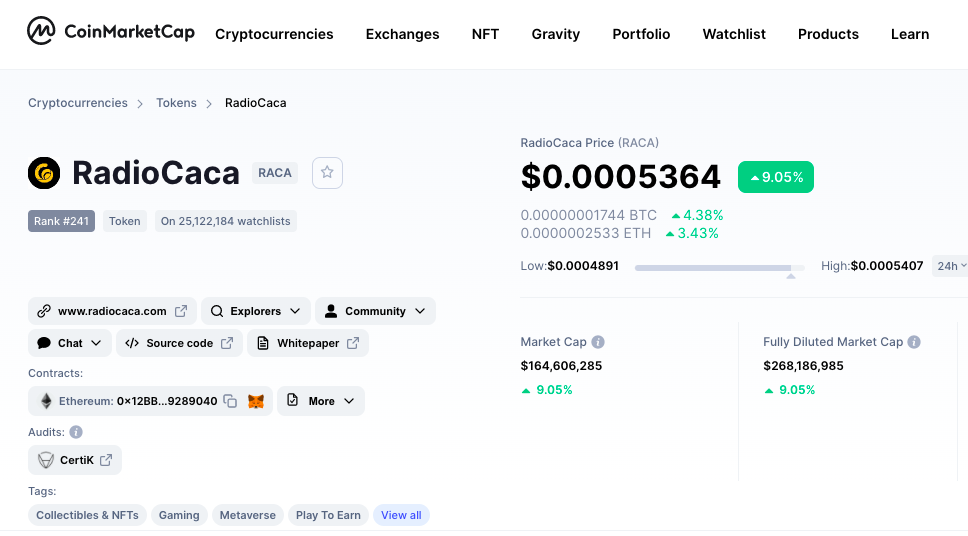Open the CertiK audit link
Viewport: 968px width, 536px height.
pyautogui.click(x=75, y=460)
